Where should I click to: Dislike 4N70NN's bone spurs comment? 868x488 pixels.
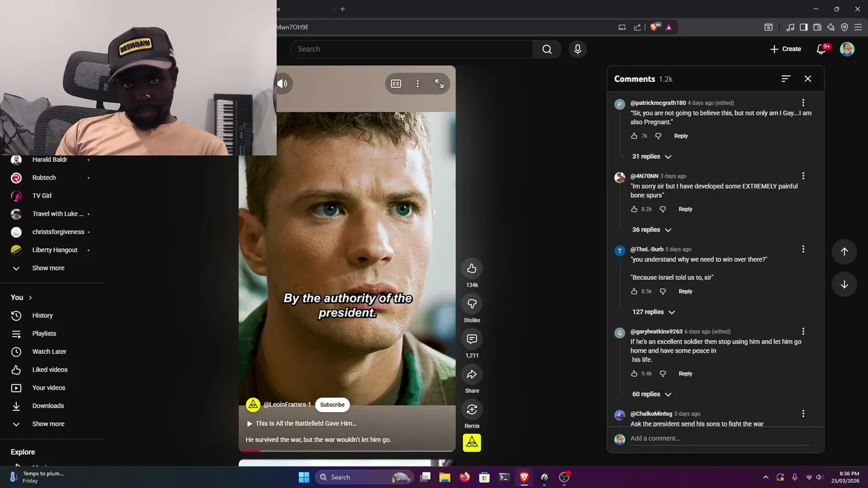663,209
